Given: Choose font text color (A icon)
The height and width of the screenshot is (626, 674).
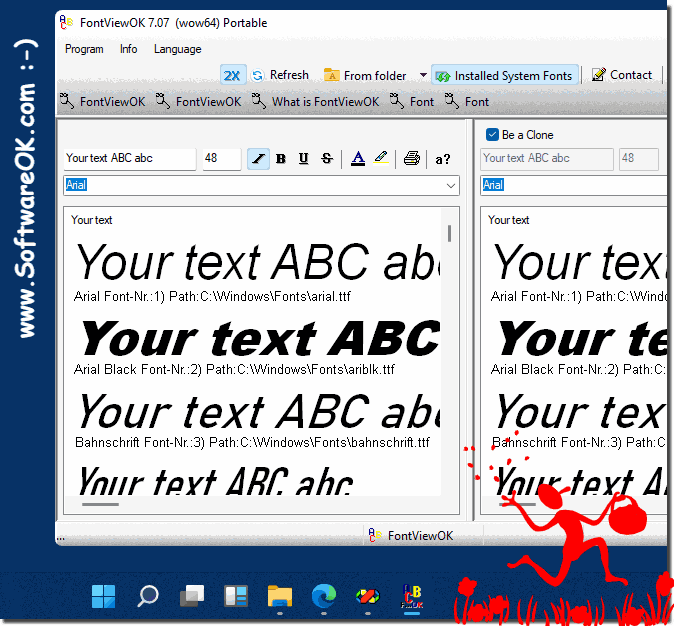Looking at the screenshot, I should [x=358, y=159].
